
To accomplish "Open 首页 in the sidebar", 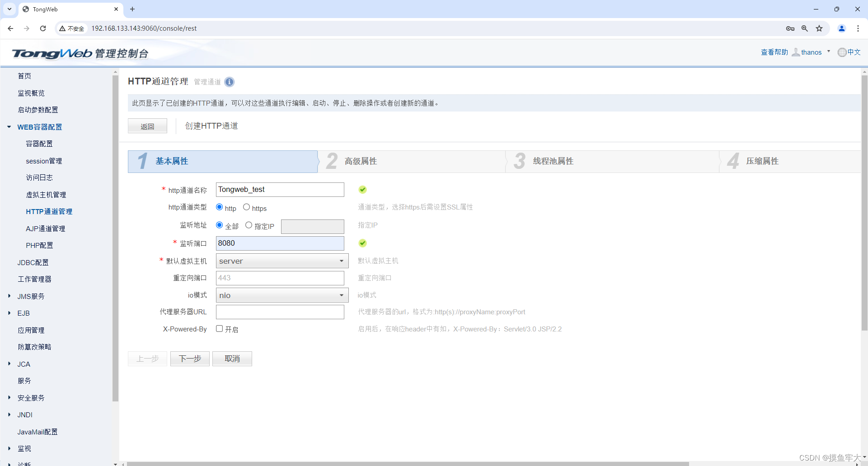I will (24, 76).
